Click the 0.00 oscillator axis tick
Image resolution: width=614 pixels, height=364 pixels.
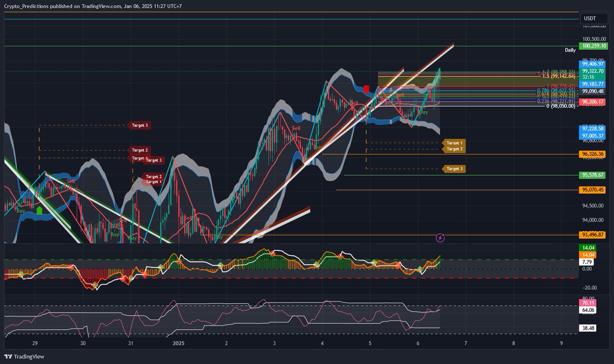click(x=587, y=269)
